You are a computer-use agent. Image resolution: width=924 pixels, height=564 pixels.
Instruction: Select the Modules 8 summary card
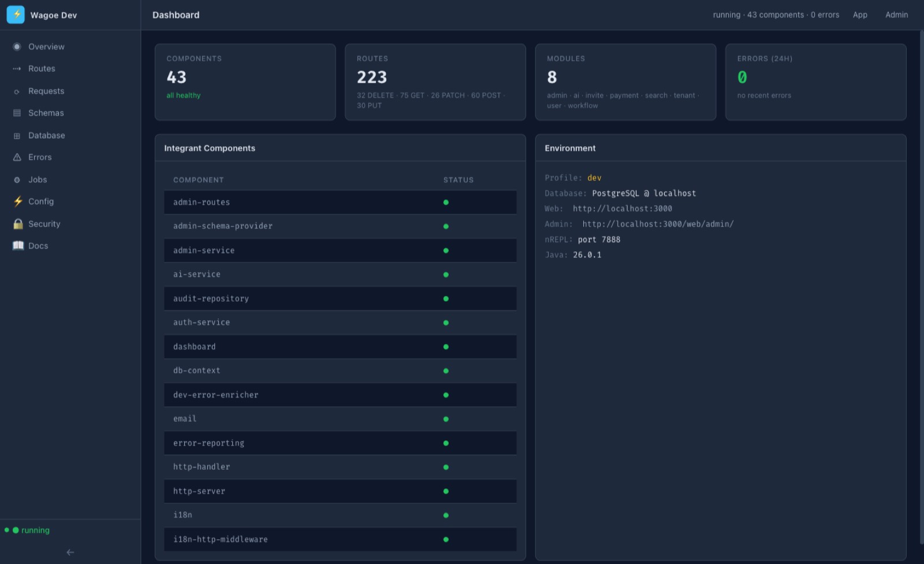tap(625, 82)
